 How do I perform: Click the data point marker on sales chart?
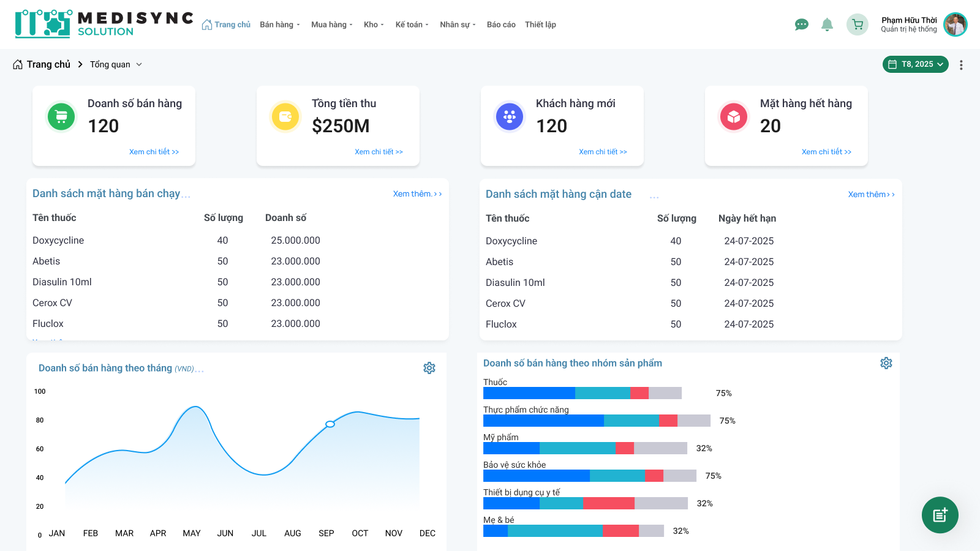pos(330,424)
